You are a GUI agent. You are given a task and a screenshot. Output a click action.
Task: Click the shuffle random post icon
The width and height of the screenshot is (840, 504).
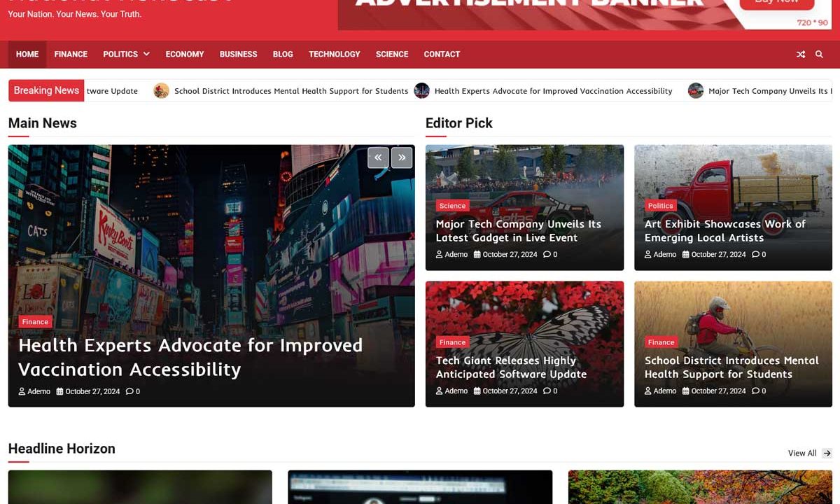(800, 55)
